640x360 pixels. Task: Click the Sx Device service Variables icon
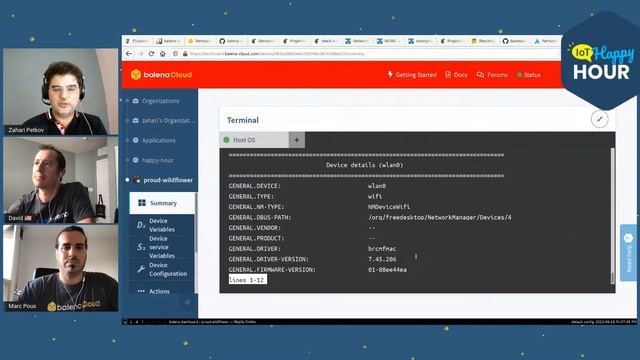tap(141, 247)
